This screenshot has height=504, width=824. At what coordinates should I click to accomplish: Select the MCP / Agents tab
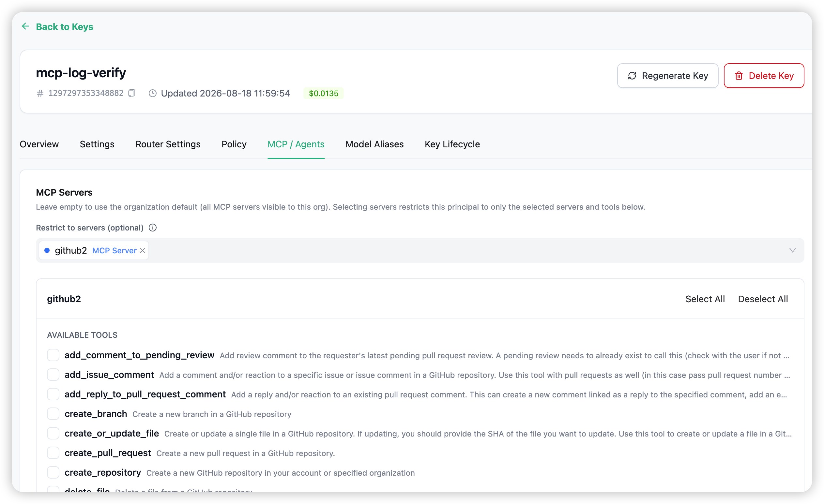coord(296,144)
